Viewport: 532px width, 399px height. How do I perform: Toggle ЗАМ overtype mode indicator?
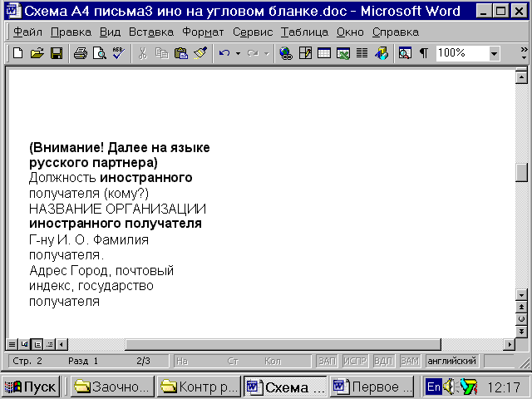pyautogui.click(x=410, y=361)
